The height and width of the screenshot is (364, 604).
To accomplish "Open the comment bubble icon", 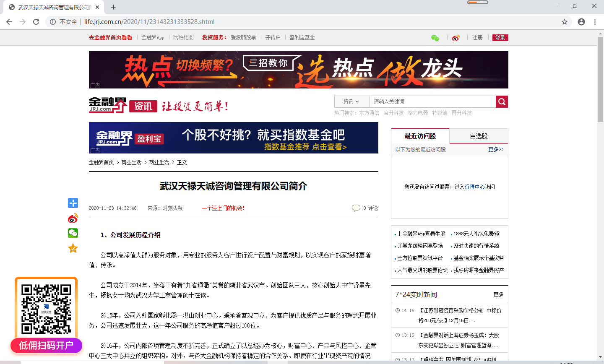I will pyautogui.click(x=356, y=208).
